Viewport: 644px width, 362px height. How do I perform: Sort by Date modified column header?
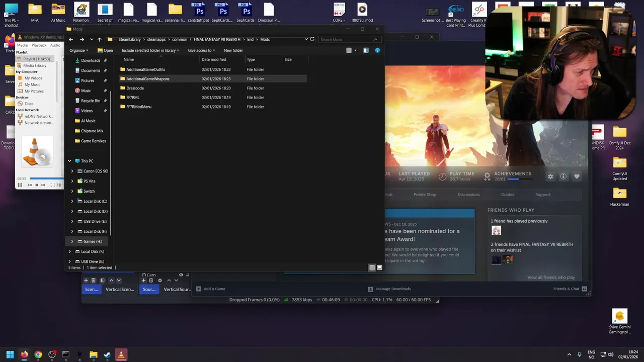pyautogui.click(x=220, y=59)
